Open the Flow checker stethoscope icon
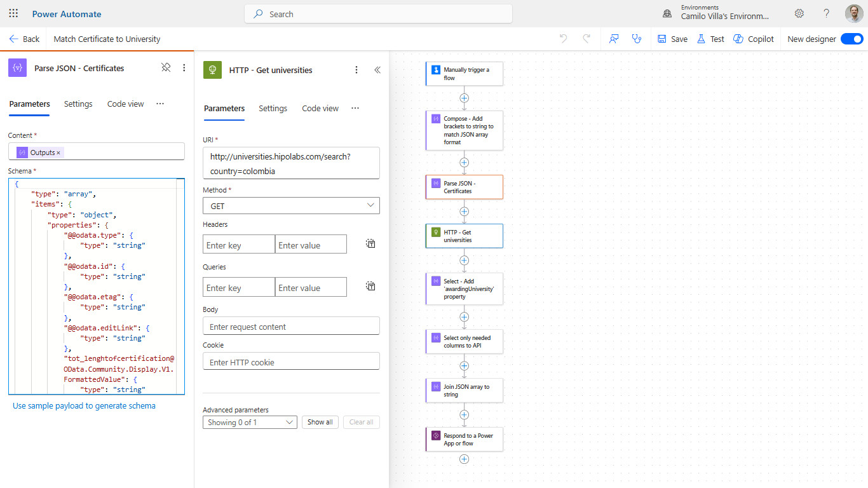This screenshot has width=868, height=488. (x=636, y=39)
